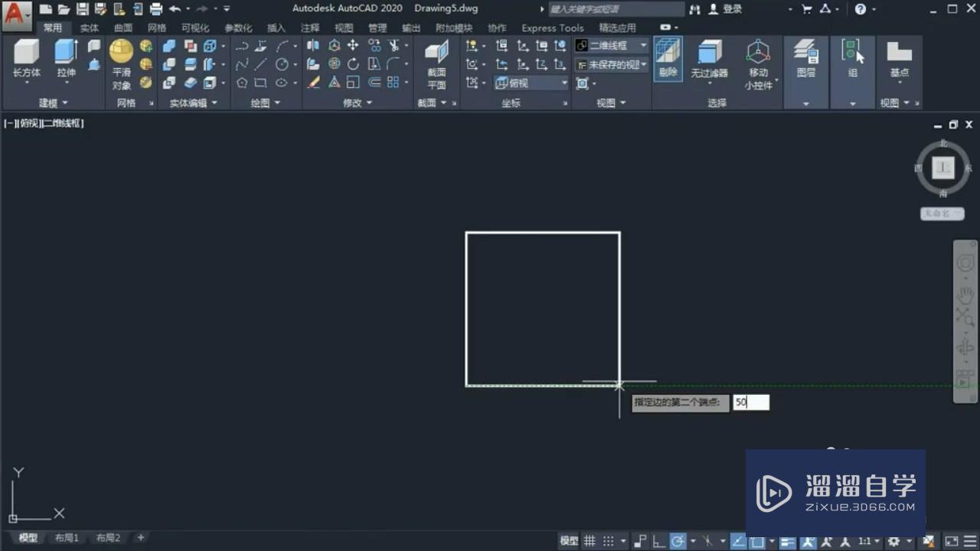Open the 实体 ribbon tab
The image size is (980, 551).
90,28
